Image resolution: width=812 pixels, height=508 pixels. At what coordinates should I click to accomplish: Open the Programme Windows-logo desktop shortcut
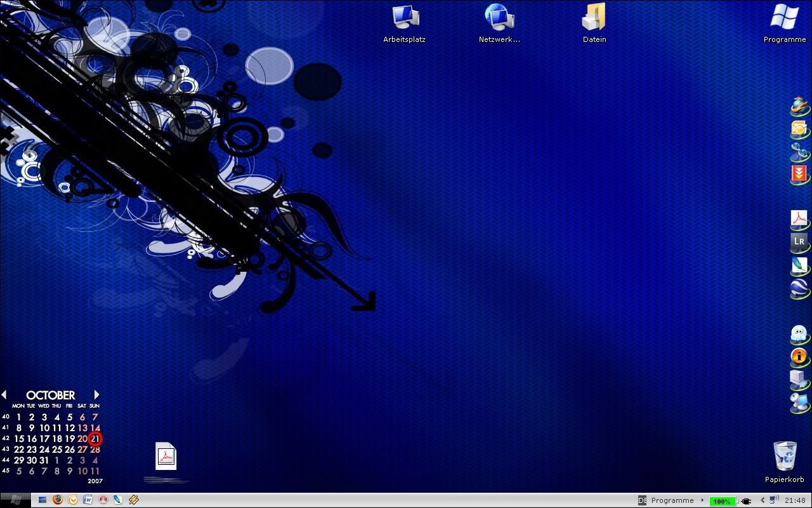point(785,18)
